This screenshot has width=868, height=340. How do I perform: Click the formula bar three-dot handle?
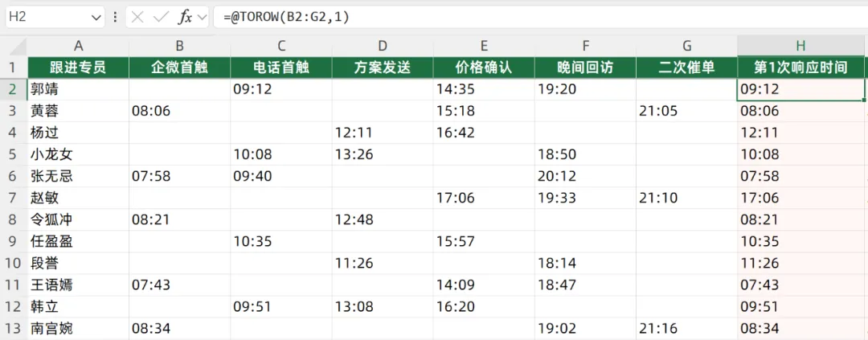pos(115,17)
